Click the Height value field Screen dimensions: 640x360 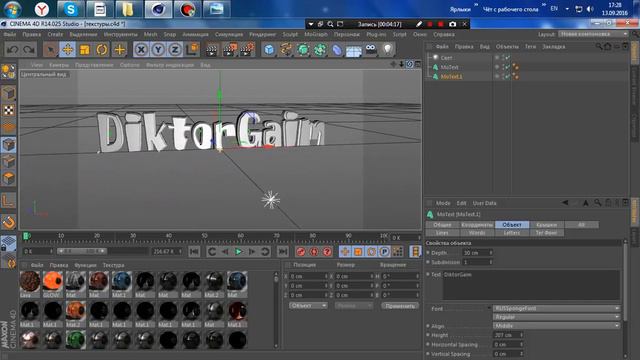[508, 335]
